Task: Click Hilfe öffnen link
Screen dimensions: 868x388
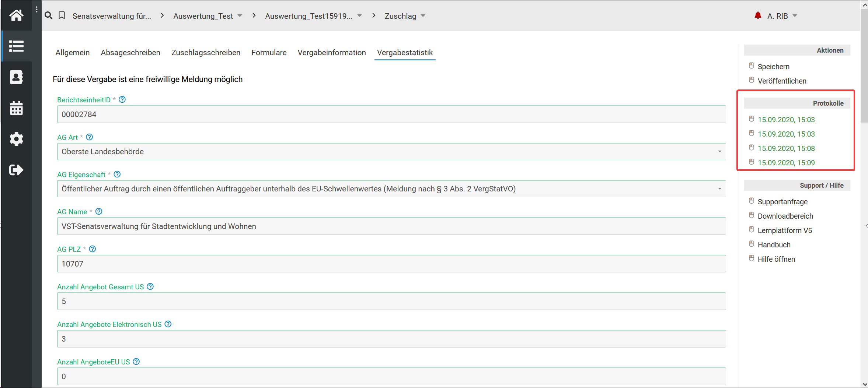Action: coord(776,259)
